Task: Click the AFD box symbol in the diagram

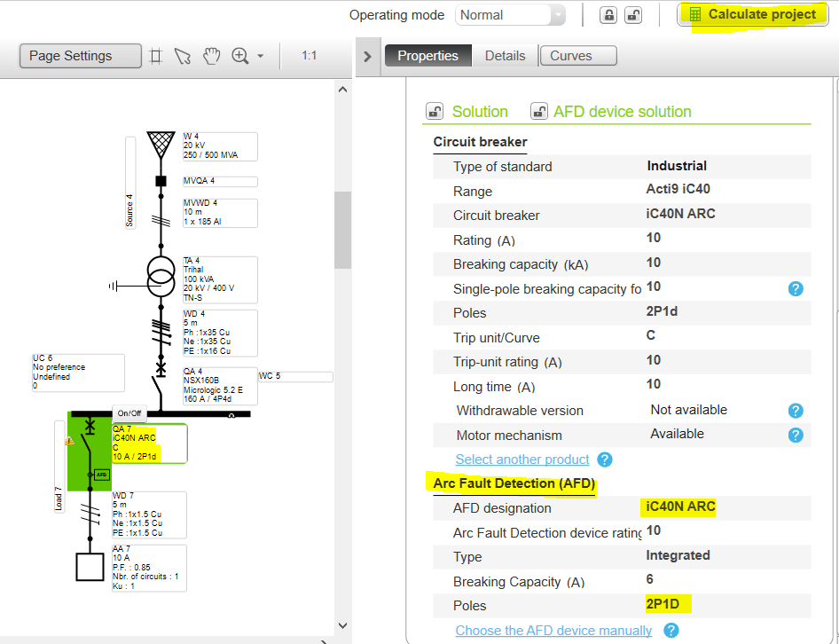Action: [102, 475]
